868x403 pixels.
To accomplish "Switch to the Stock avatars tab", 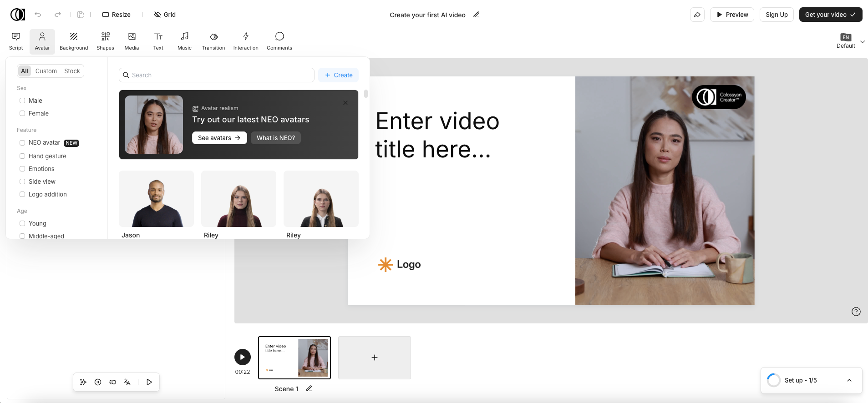I will 72,71.
